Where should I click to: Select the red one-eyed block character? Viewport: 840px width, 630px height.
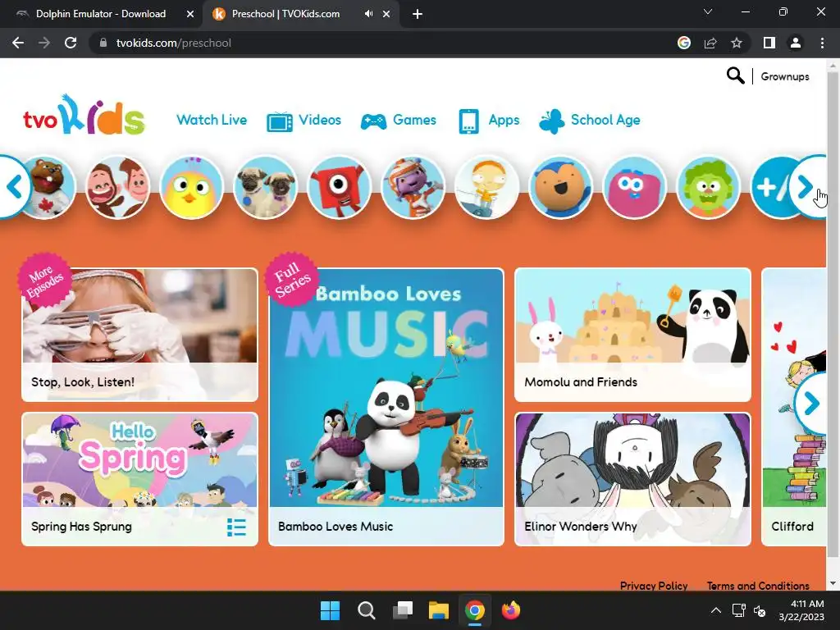pyautogui.click(x=339, y=188)
